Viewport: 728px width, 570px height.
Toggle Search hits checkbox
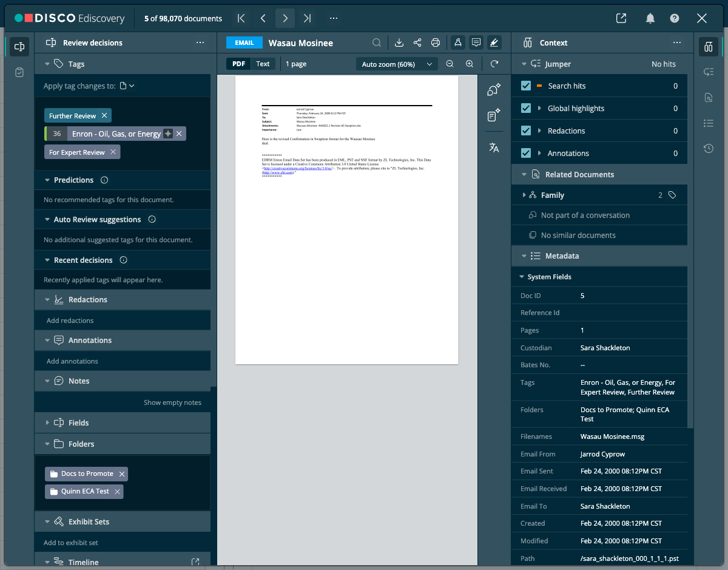coord(526,86)
